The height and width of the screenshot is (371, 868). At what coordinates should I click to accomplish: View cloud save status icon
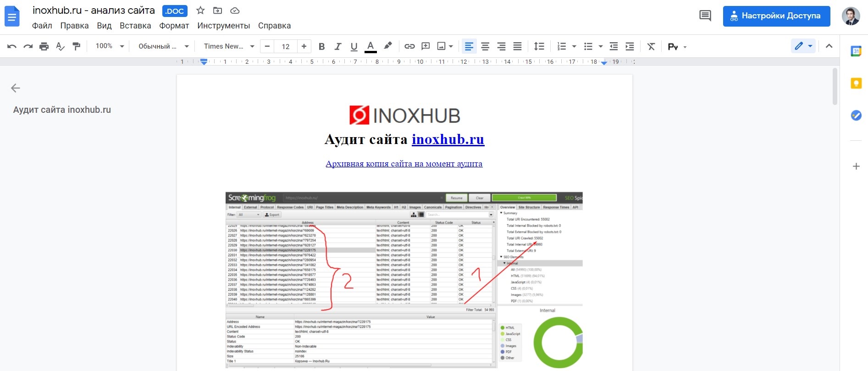point(235,11)
